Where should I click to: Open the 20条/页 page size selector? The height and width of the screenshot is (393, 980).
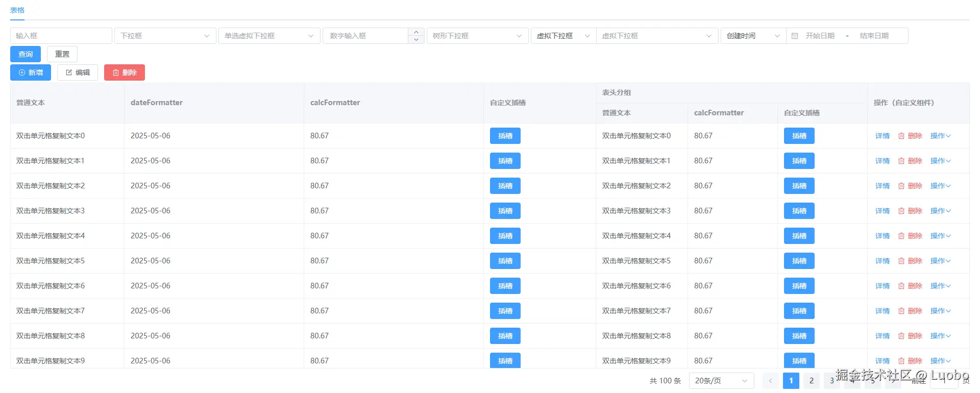(722, 381)
